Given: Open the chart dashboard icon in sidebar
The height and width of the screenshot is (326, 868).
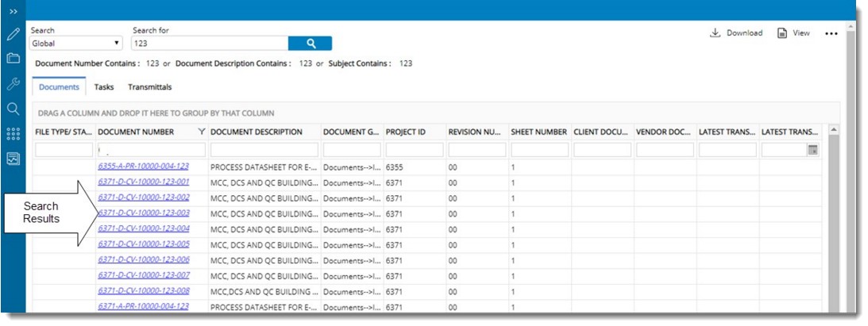Looking at the screenshot, I should coord(13,159).
